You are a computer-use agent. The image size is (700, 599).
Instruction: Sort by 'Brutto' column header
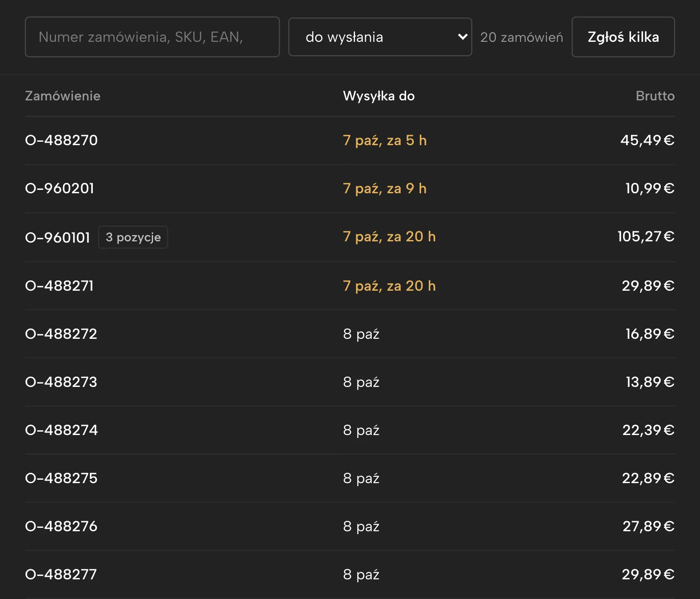[655, 96]
